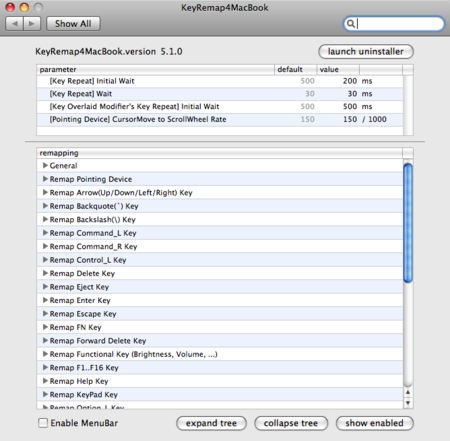This screenshot has height=441, width=450.
Task: Expand Remap Escape Key
Action: point(45,314)
